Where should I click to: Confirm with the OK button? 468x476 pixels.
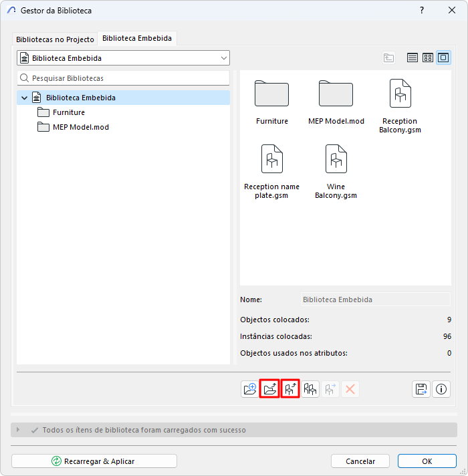(x=427, y=461)
